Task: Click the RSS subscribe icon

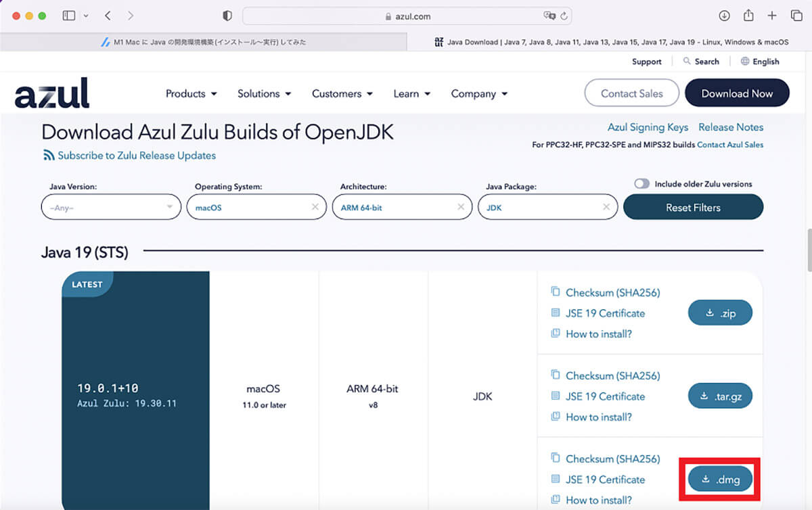Action: [x=49, y=156]
